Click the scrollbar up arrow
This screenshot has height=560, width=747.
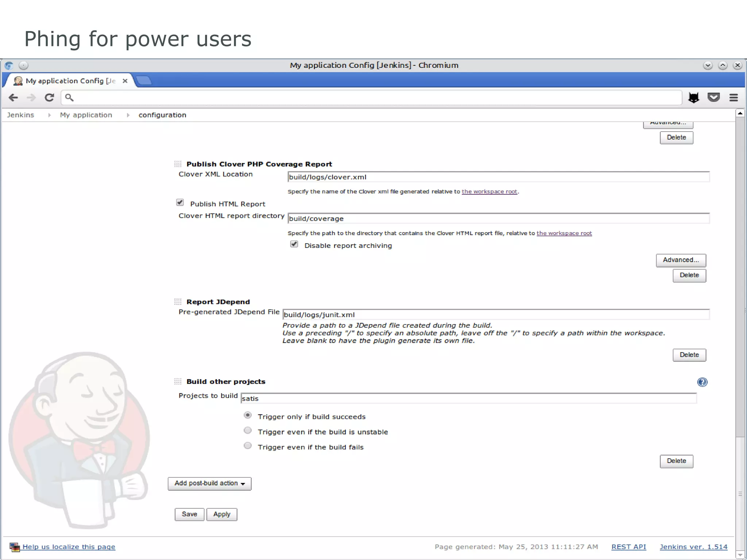click(740, 113)
